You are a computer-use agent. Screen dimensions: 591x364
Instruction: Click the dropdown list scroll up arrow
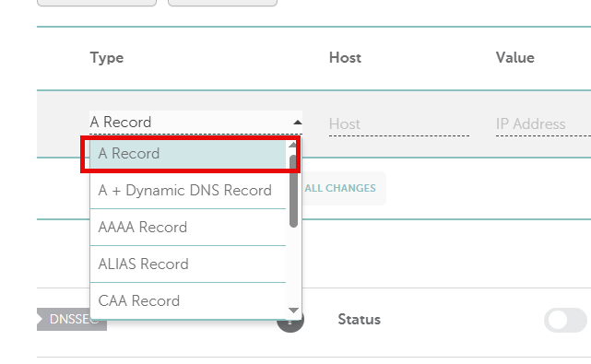point(293,145)
